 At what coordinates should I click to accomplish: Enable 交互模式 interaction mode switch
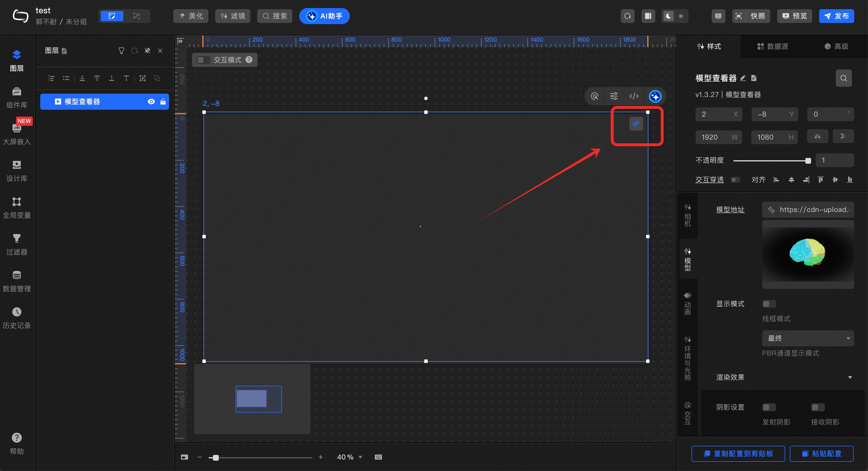coord(203,60)
